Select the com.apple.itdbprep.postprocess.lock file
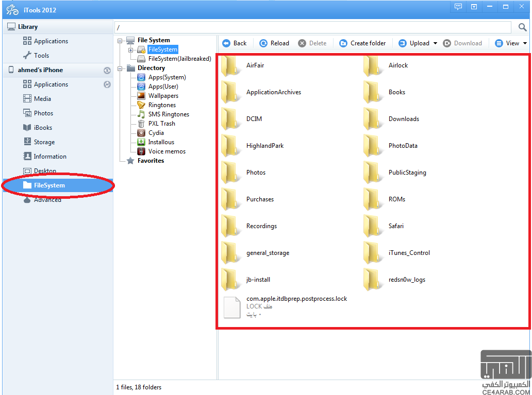This screenshot has width=532, height=395. pyautogui.click(x=286, y=307)
